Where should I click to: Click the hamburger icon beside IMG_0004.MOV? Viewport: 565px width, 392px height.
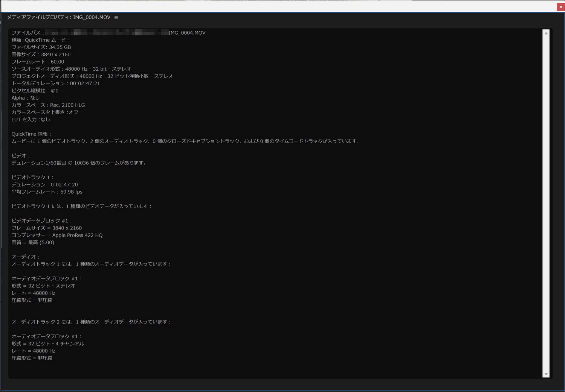[116, 17]
